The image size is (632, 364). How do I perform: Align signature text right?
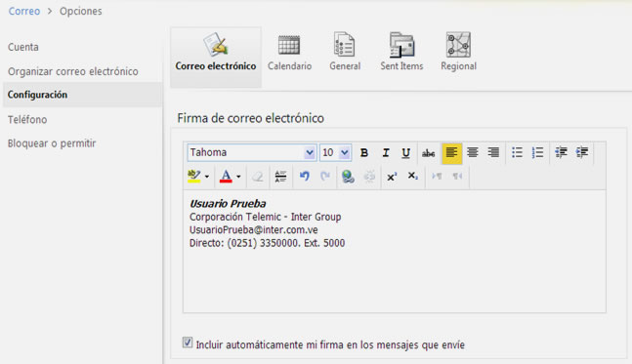tap(493, 152)
